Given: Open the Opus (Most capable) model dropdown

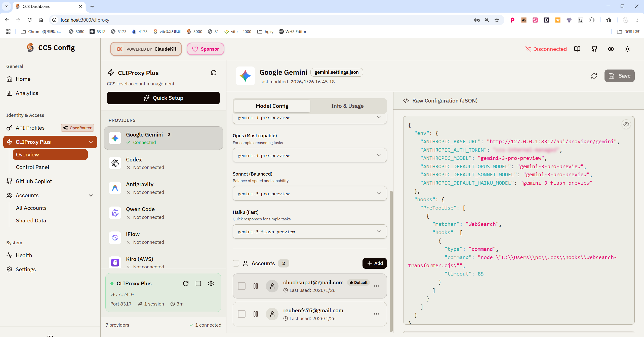Looking at the screenshot, I should [x=309, y=155].
